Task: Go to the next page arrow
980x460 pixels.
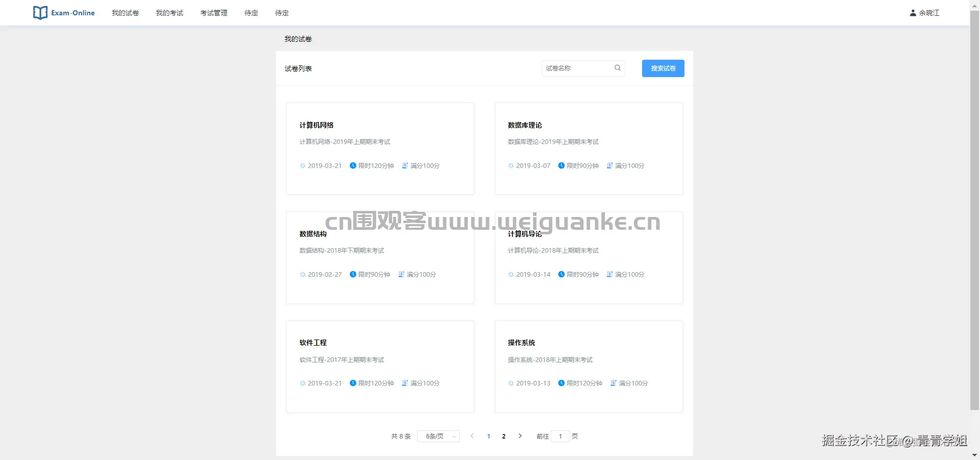Action: pyautogui.click(x=520, y=436)
